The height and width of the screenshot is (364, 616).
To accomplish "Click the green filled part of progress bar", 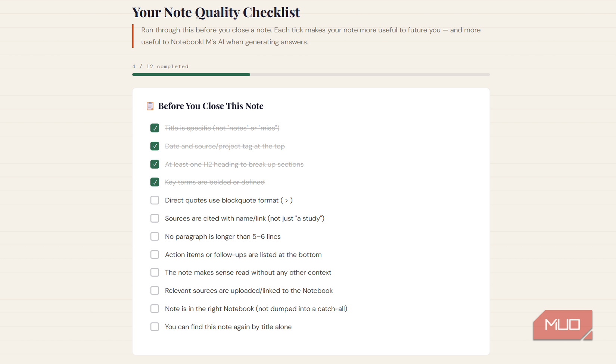I will (191, 75).
